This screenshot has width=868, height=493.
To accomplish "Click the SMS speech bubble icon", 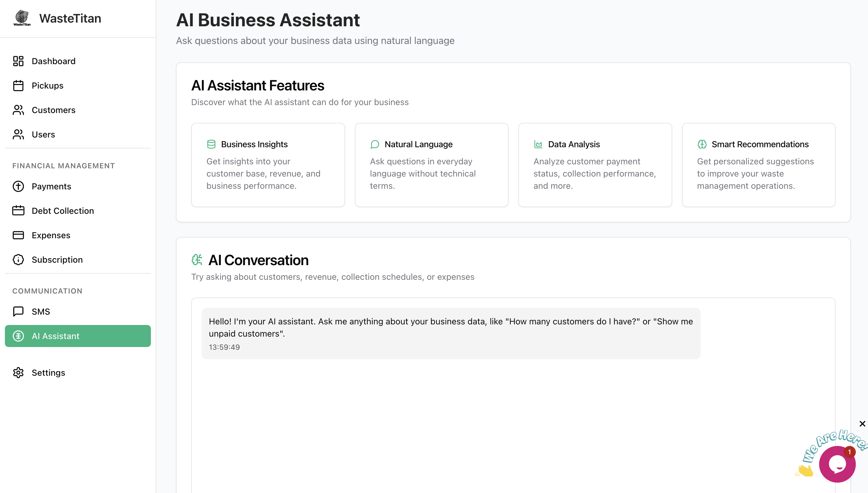I will point(18,311).
